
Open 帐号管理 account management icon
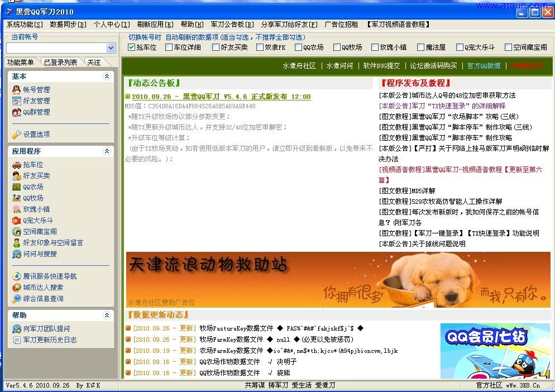[x=17, y=89]
